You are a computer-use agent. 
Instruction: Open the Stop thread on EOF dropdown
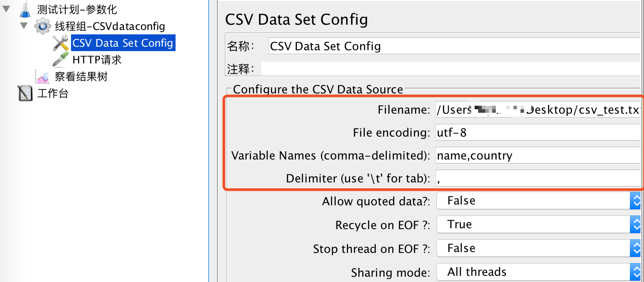(x=538, y=249)
